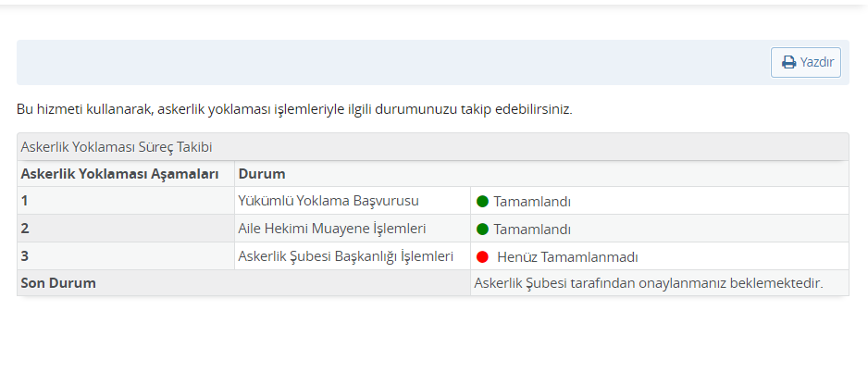This screenshot has width=868, height=385.
Task: Select the Askerlik Şubesi Başkanlığı İşlemleri cell
Action: [353, 256]
